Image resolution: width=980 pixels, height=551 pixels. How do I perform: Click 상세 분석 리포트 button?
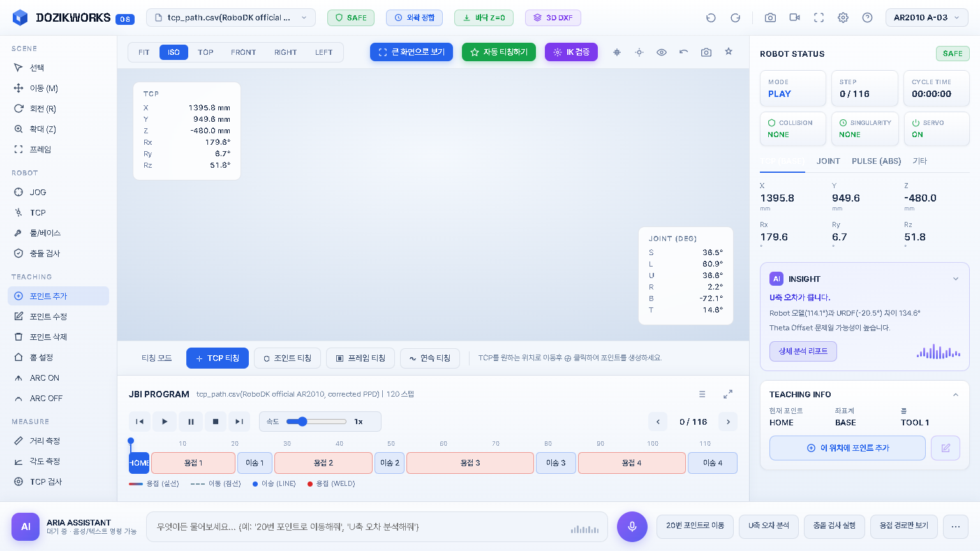click(803, 351)
